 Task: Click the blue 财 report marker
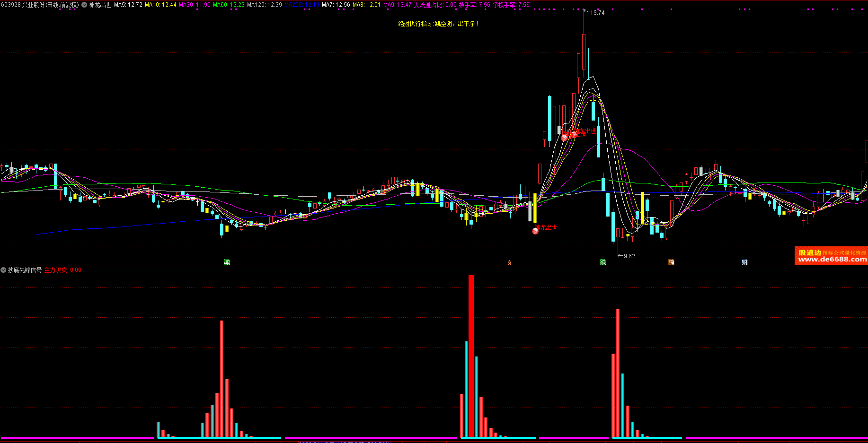pyautogui.click(x=744, y=262)
